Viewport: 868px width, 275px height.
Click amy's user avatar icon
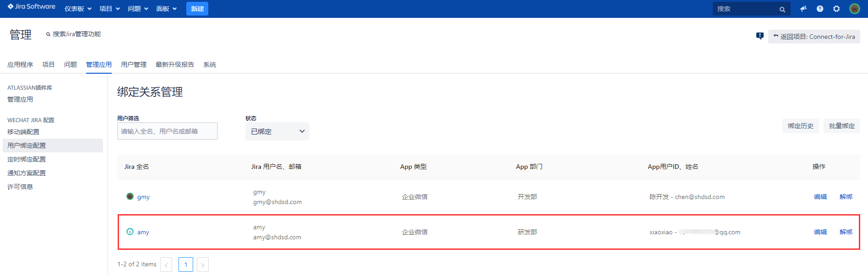pos(130,232)
